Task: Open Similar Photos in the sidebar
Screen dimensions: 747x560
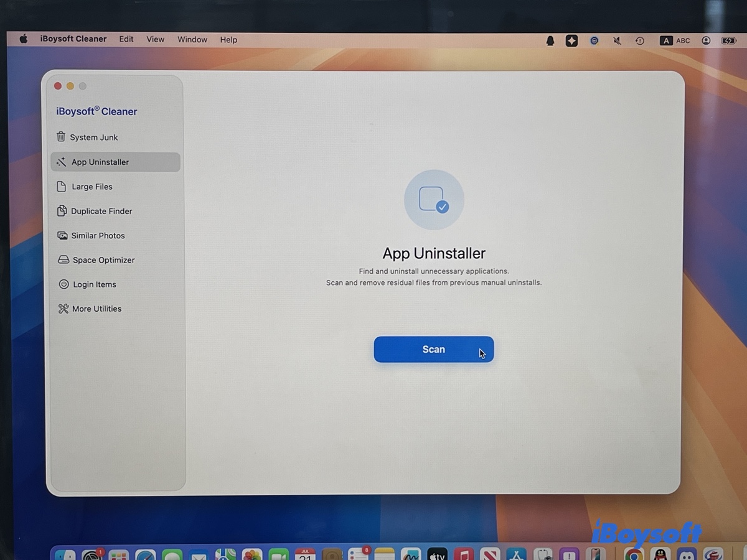Action: (x=115, y=235)
